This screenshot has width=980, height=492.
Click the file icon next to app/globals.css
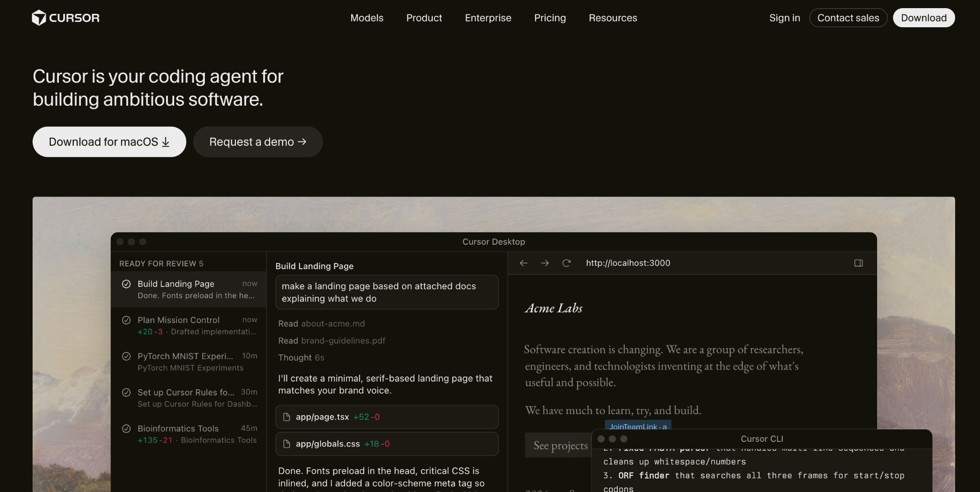[287, 444]
